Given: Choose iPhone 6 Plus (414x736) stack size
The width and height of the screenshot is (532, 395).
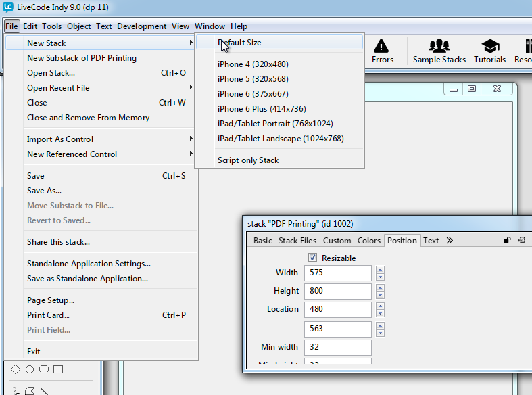Looking at the screenshot, I should (280, 109).
